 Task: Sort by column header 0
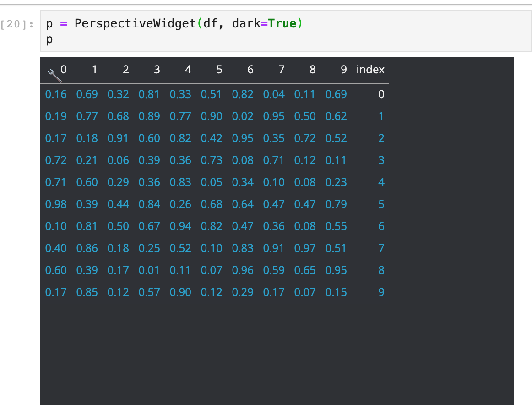pyautogui.click(x=64, y=70)
